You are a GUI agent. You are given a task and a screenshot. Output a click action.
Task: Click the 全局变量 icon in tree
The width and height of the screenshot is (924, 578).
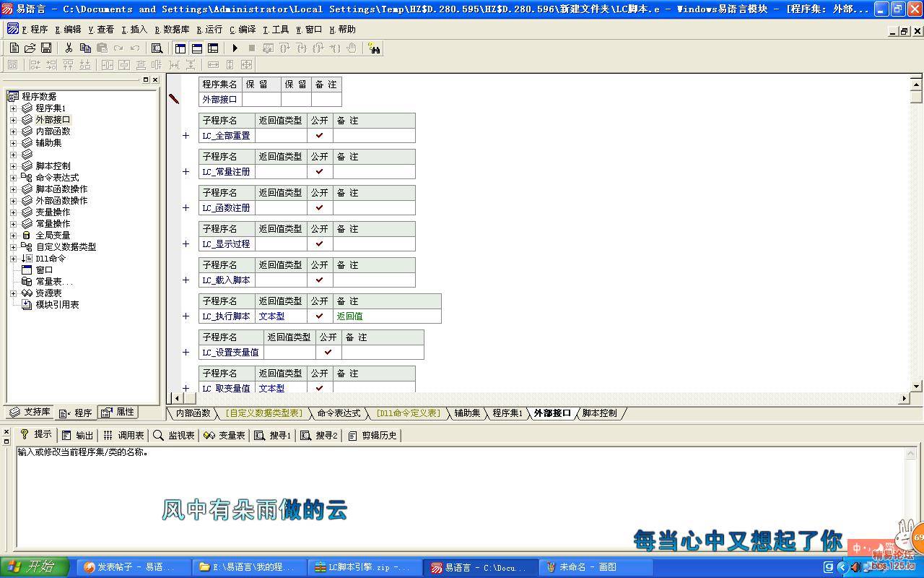click(x=27, y=235)
